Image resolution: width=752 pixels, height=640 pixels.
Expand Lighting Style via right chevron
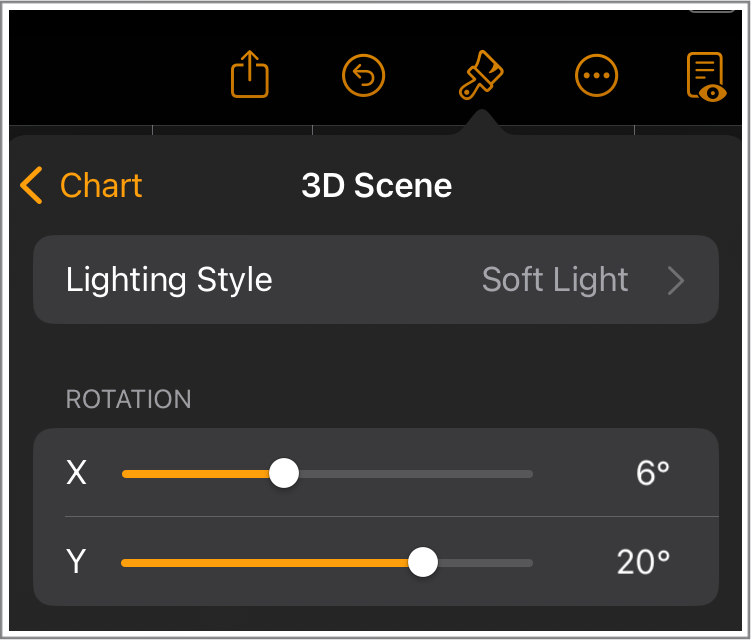[676, 281]
